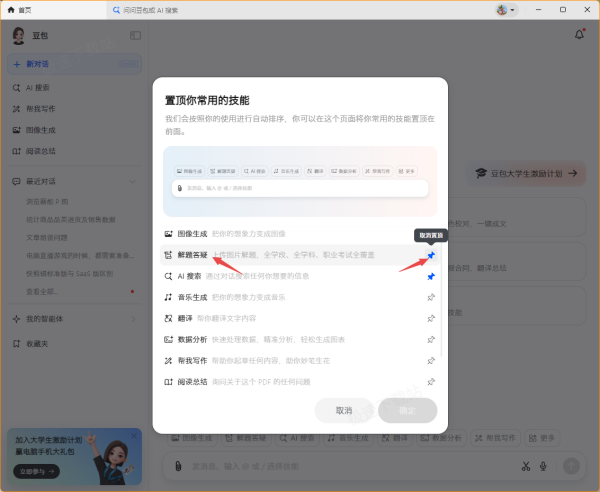The image size is (600, 492).
Task: Pin the 帮我写作 skill in dialog
Action: [431, 360]
